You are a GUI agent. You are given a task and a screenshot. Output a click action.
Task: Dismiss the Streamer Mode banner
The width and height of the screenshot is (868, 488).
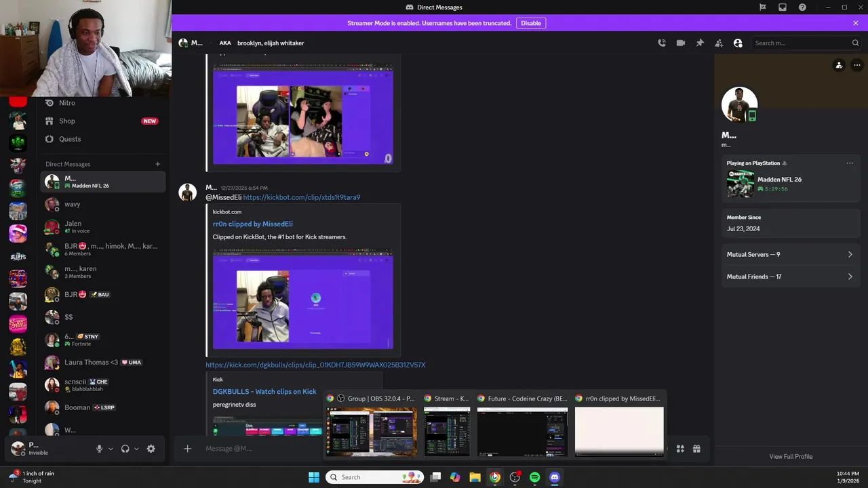click(x=856, y=23)
